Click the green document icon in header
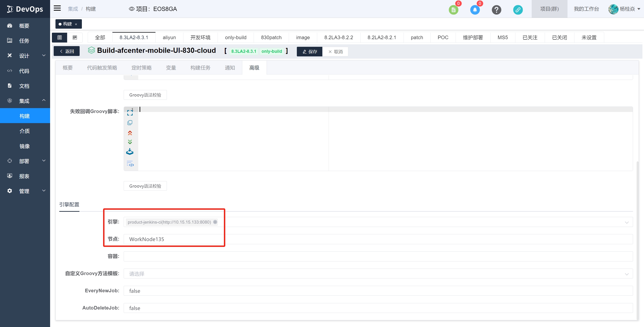The image size is (644, 327). pyautogui.click(x=453, y=10)
